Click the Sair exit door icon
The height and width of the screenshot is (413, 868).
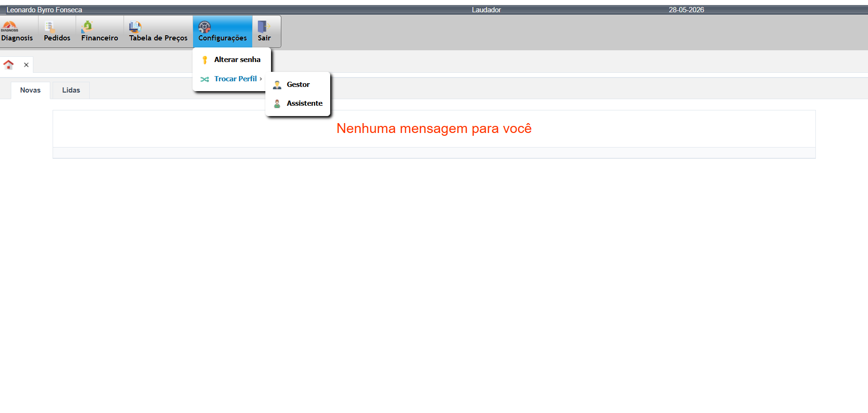263,26
